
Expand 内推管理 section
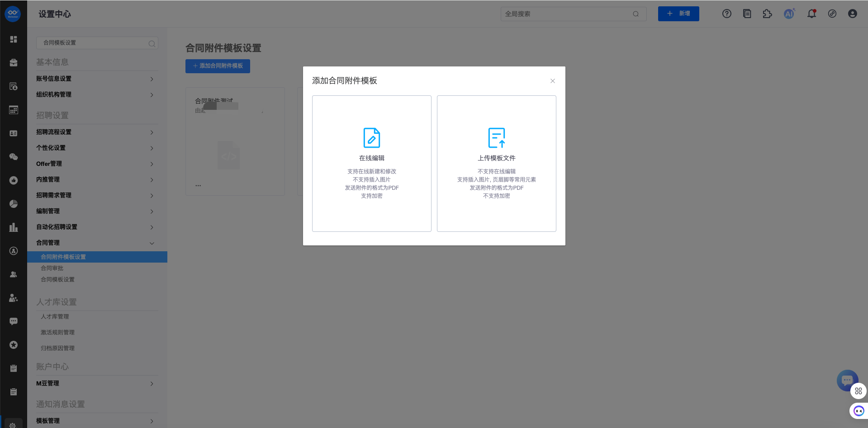coord(97,179)
